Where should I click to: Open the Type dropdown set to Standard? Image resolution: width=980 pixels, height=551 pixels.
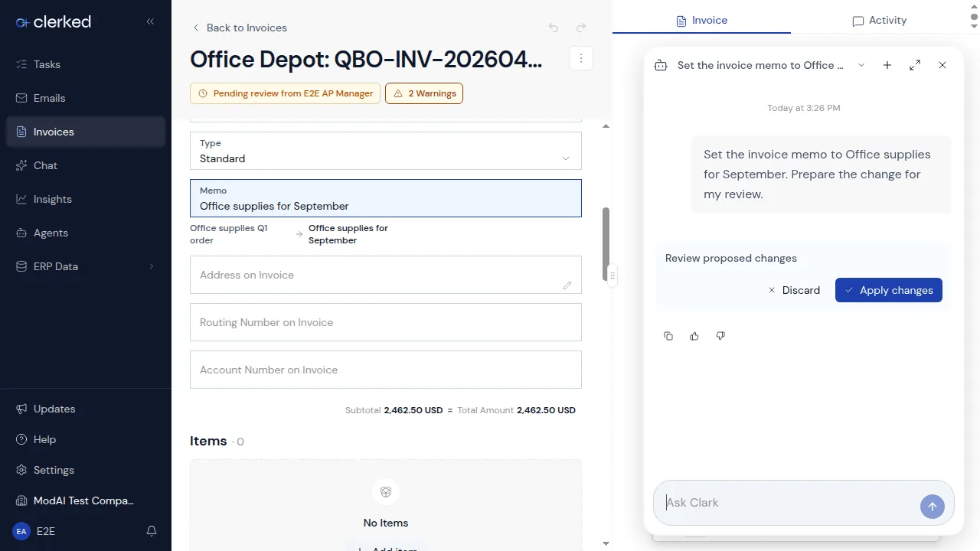click(386, 151)
